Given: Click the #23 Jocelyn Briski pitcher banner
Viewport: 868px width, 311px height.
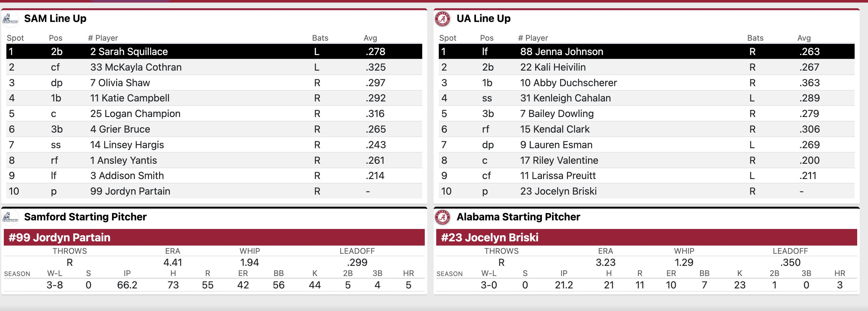Looking at the screenshot, I should coord(646,237).
